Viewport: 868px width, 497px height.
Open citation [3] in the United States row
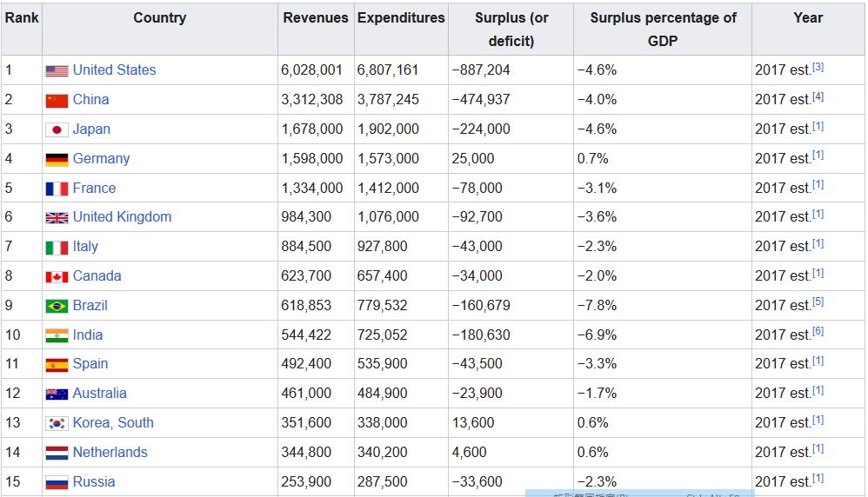818,67
